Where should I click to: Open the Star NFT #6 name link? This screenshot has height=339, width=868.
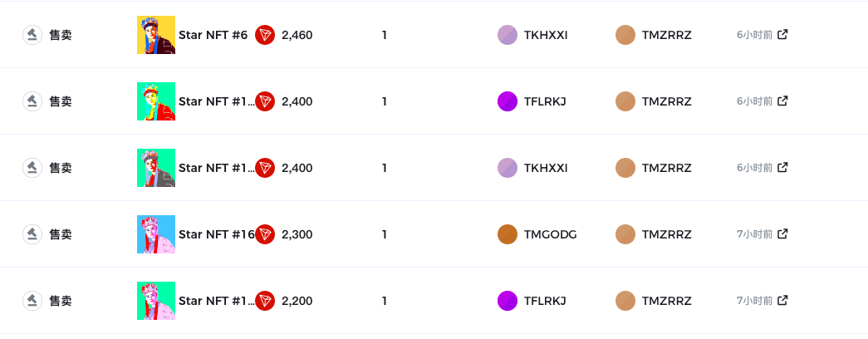click(x=213, y=35)
